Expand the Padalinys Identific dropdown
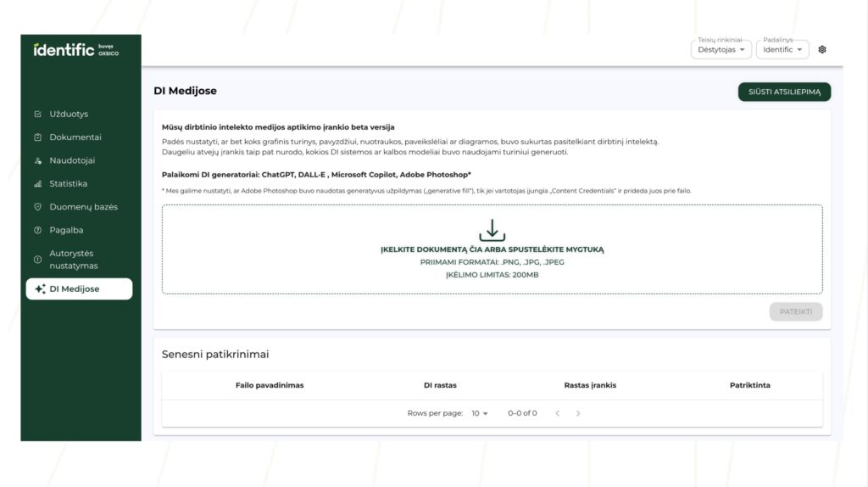868x487 pixels. click(x=782, y=49)
